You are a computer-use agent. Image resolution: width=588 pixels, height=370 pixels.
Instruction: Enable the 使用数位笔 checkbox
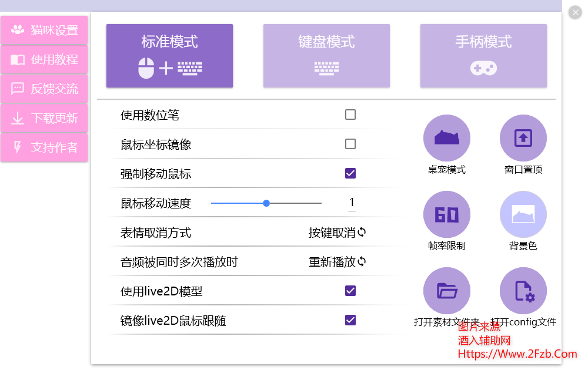point(350,115)
